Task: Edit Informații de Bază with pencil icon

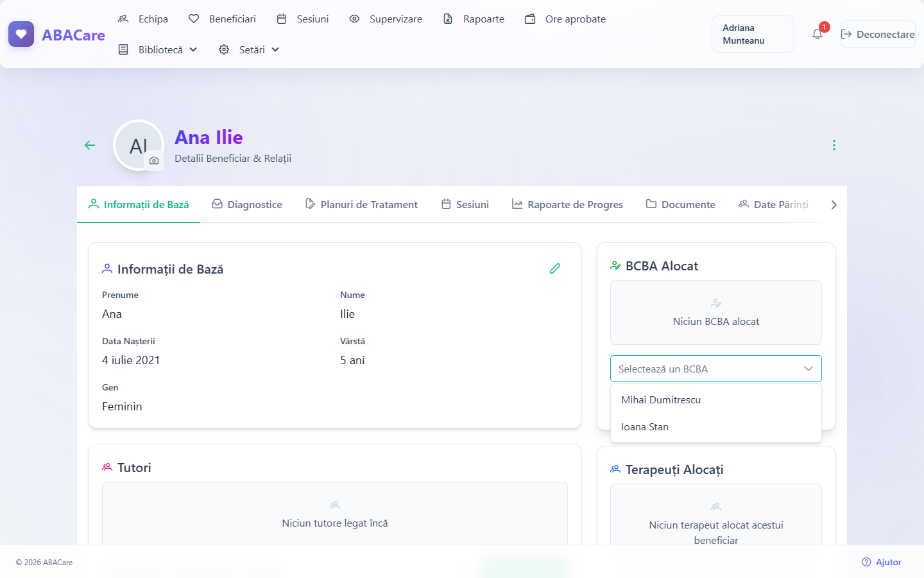Action: pyautogui.click(x=555, y=268)
